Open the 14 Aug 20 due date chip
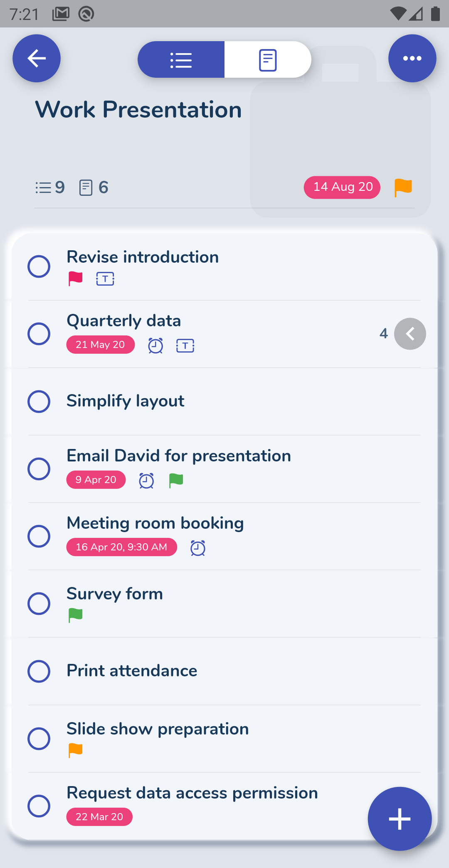This screenshot has width=449, height=868. [342, 187]
